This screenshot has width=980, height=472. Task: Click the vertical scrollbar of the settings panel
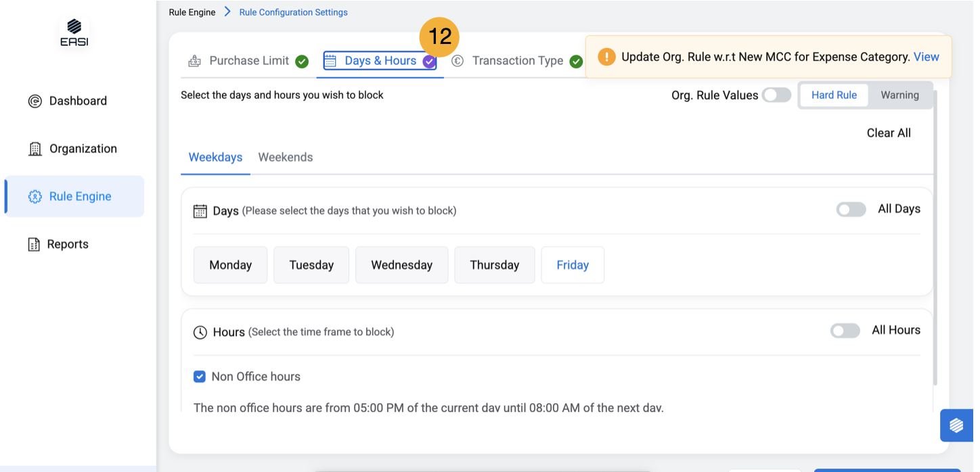point(935,237)
